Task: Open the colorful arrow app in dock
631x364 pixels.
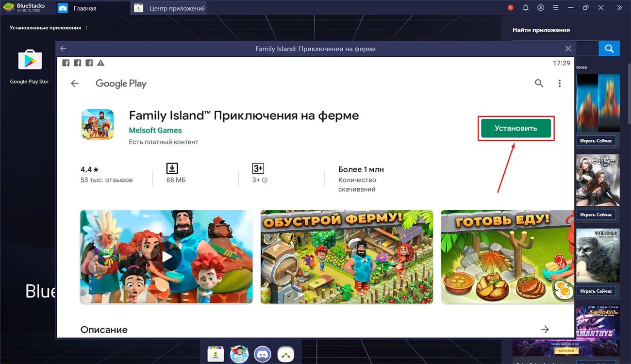Action: (x=286, y=354)
